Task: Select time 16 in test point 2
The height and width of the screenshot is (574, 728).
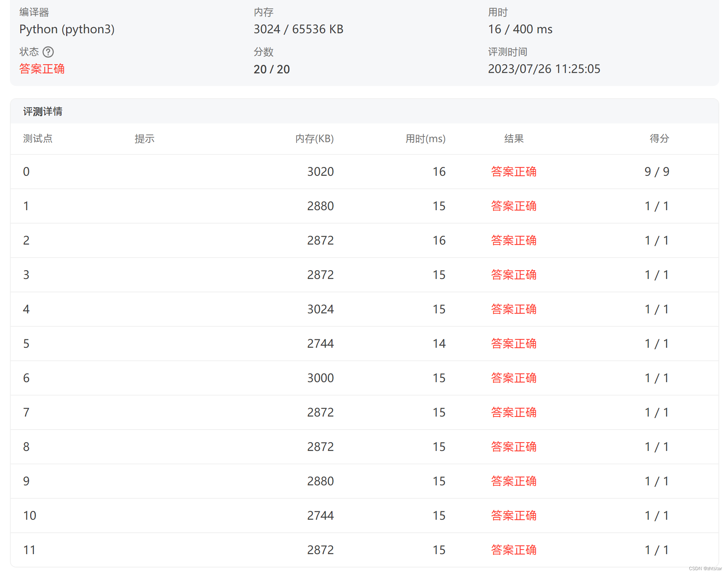Action: [439, 240]
